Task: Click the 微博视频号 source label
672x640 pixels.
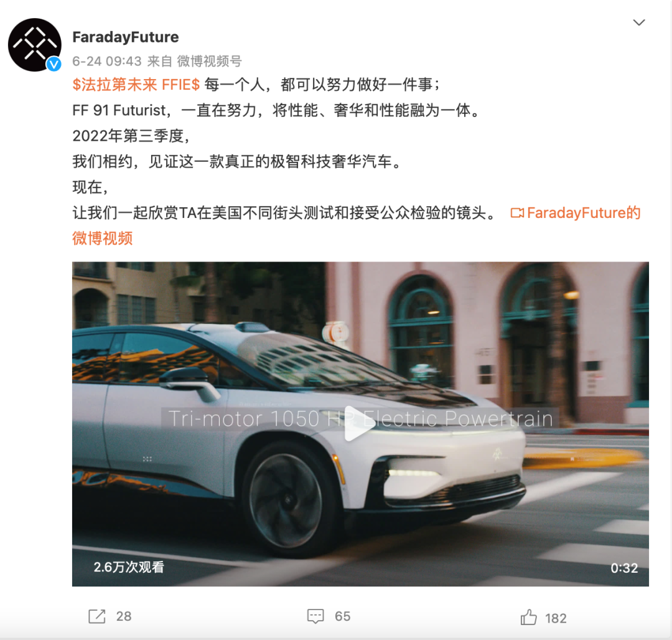Action: click(210, 61)
